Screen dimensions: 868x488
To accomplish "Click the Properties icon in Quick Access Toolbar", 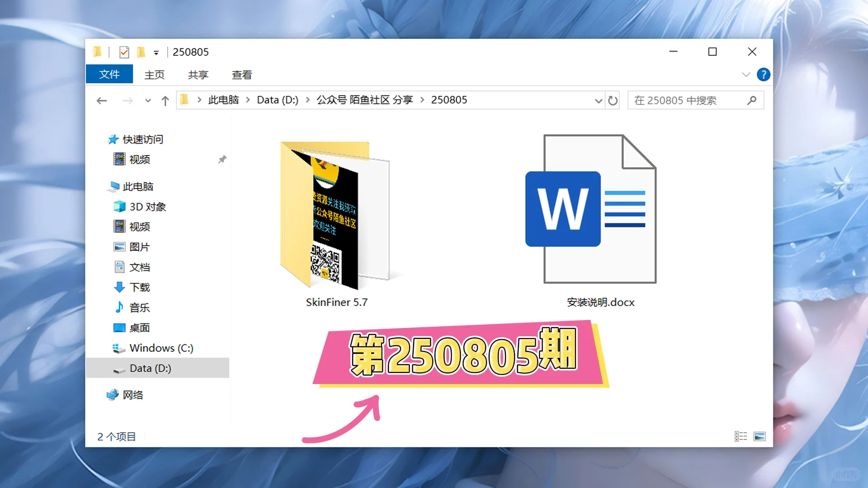I will (x=123, y=52).
